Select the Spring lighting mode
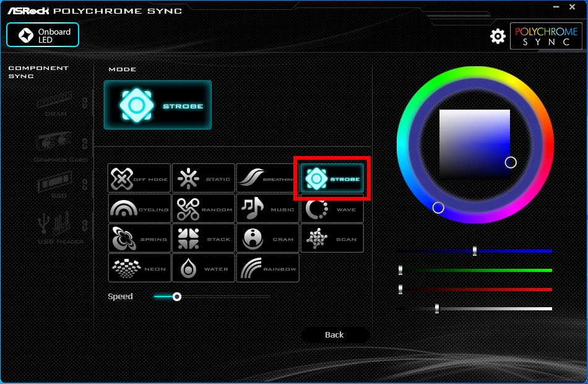 (x=139, y=238)
